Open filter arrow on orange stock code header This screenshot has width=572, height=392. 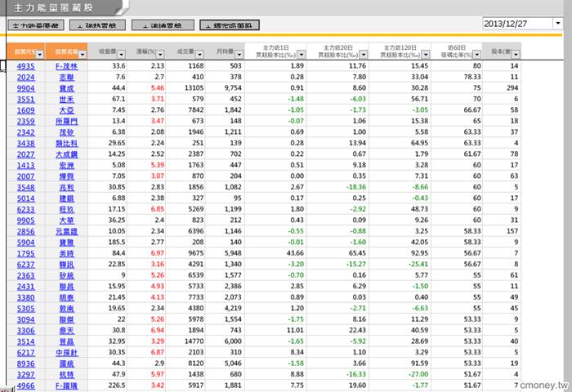(40, 55)
